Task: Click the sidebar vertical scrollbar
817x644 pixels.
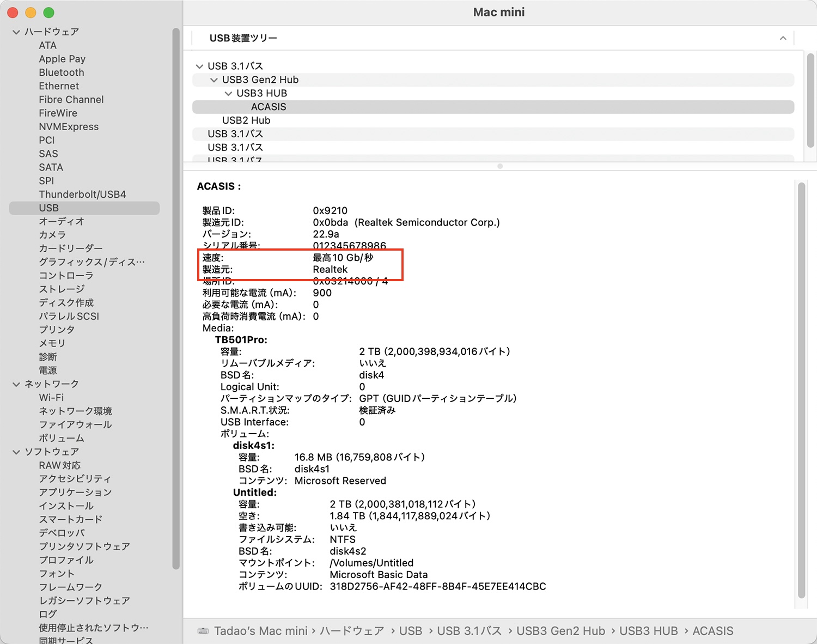Action: point(176,299)
